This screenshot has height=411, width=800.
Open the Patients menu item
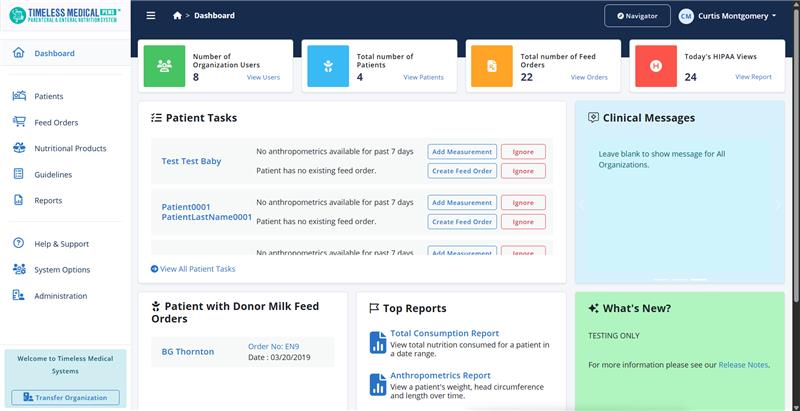tap(49, 96)
